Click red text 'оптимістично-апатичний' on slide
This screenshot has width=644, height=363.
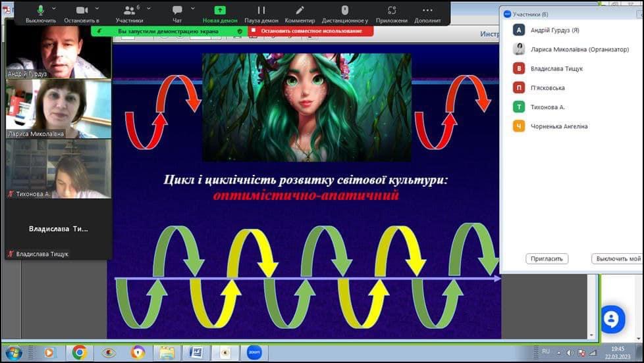(306, 195)
